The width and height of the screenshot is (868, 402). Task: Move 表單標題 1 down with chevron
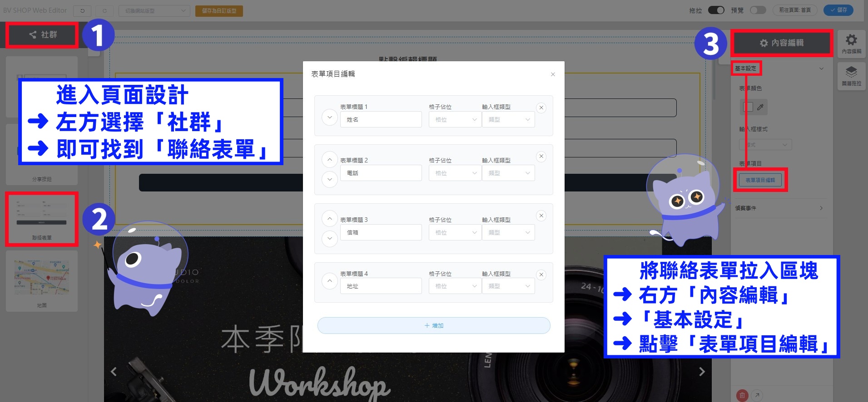330,118
